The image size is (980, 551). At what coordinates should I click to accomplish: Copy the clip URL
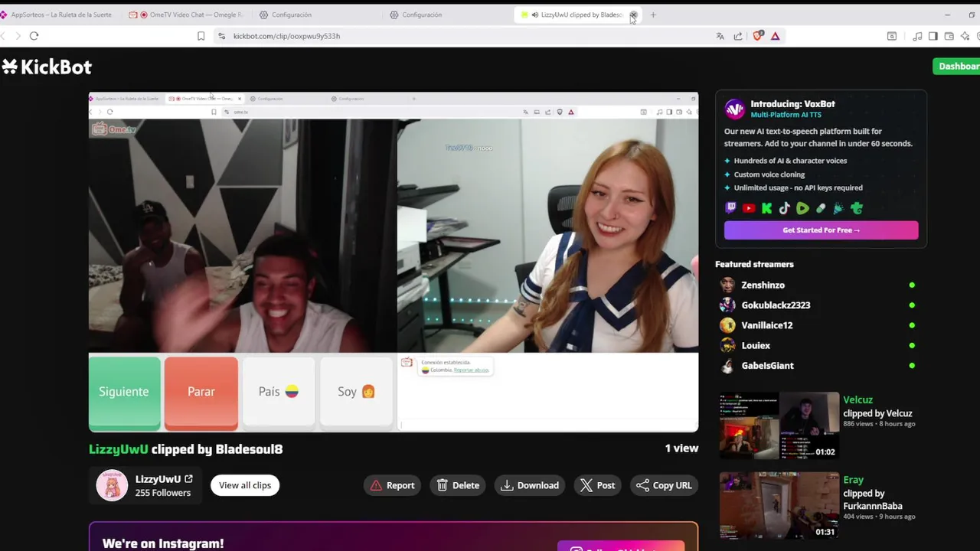click(x=664, y=485)
